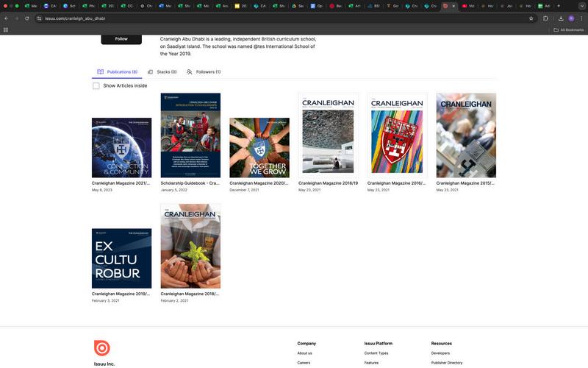Viewport: 588px width, 368px height.
Task: Click the 'January 5, 2022' date text
Action: (174, 190)
